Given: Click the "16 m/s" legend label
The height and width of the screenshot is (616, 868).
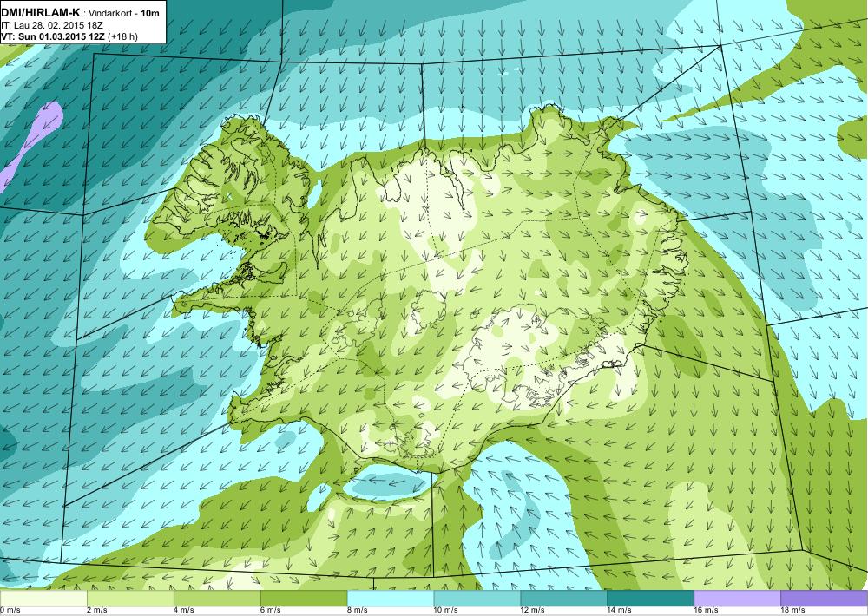Looking at the screenshot, I should (707, 611).
